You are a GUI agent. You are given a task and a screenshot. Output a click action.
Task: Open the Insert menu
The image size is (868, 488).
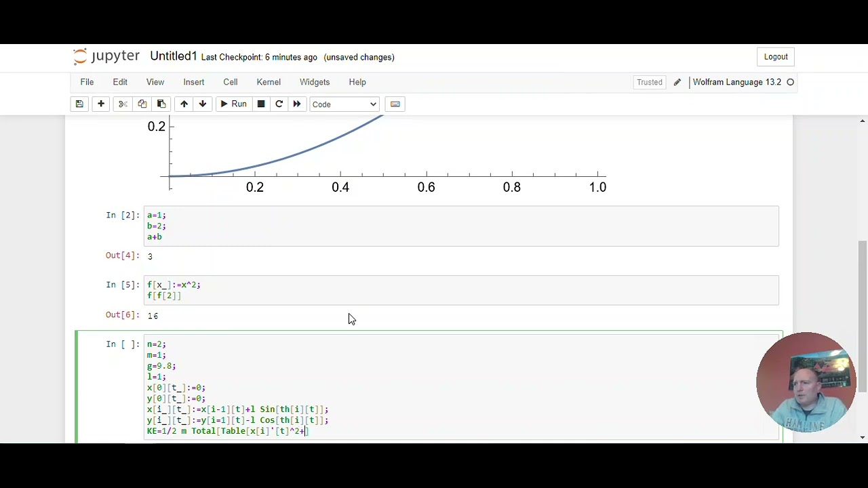coord(194,82)
